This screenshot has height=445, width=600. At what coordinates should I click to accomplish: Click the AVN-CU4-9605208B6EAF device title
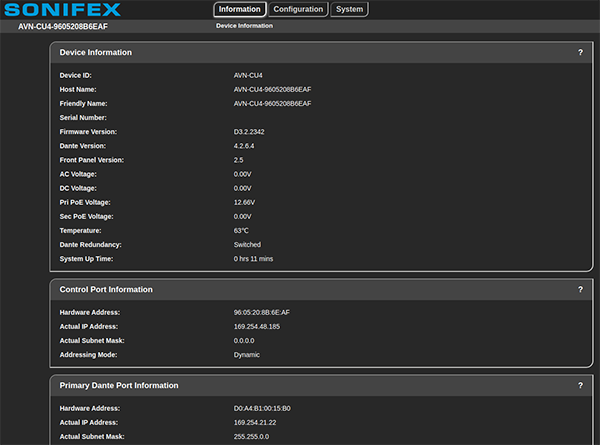[x=63, y=26]
